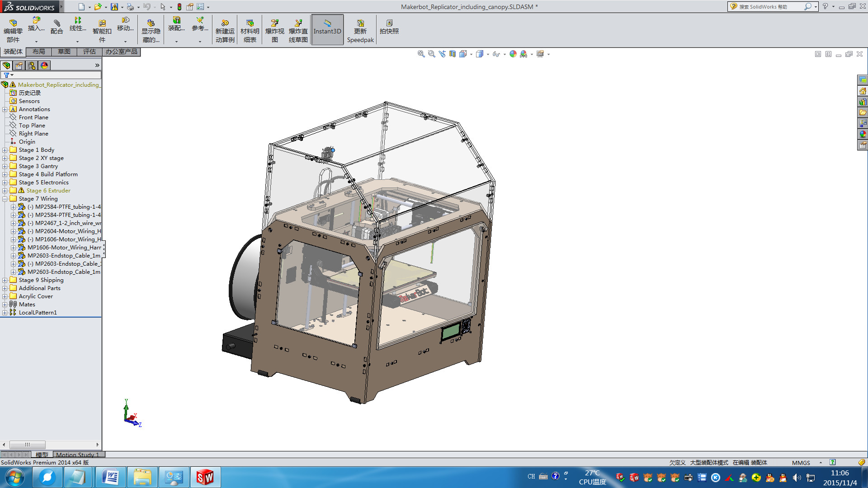Open the Edit Appearance color sphere
Image resolution: width=868 pixels, height=488 pixels.
pyautogui.click(x=513, y=54)
